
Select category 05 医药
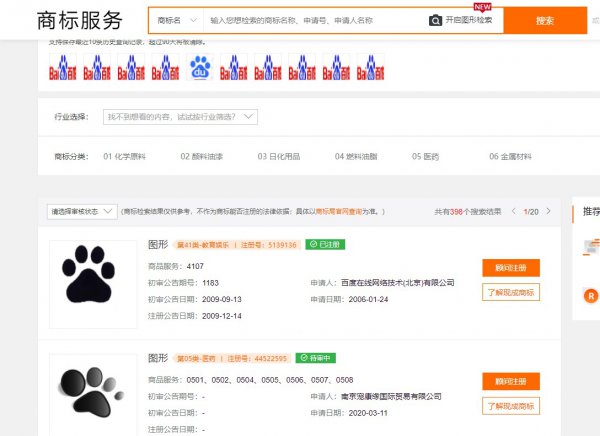[426, 156]
